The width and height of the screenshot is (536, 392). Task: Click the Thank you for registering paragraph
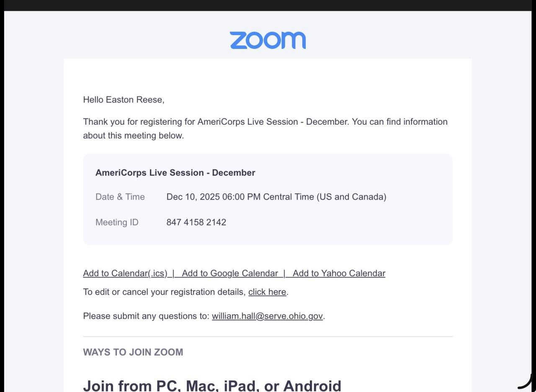point(265,128)
